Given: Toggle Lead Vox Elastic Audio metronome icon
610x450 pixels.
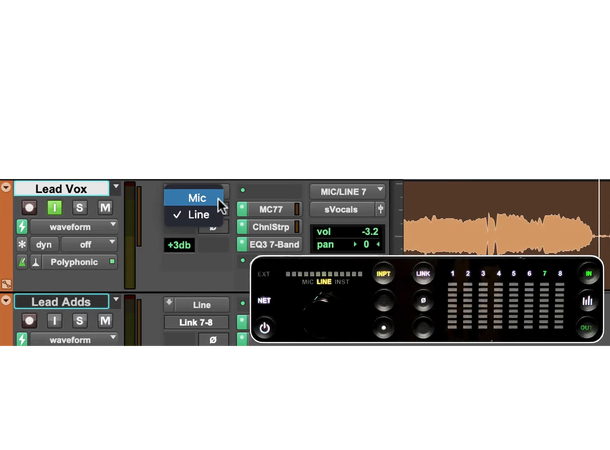Looking at the screenshot, I should coord(22,262).
